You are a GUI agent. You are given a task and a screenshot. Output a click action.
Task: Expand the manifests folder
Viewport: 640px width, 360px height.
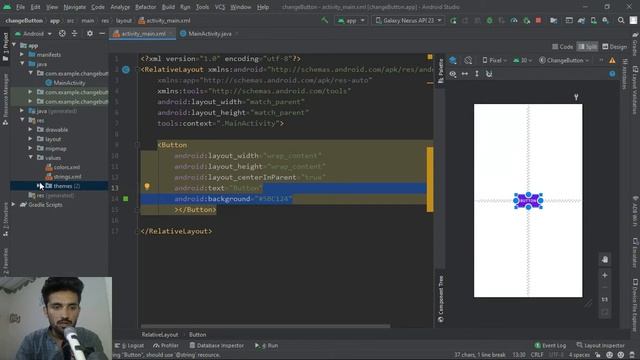pyautogui.click(x=22, y=54)
